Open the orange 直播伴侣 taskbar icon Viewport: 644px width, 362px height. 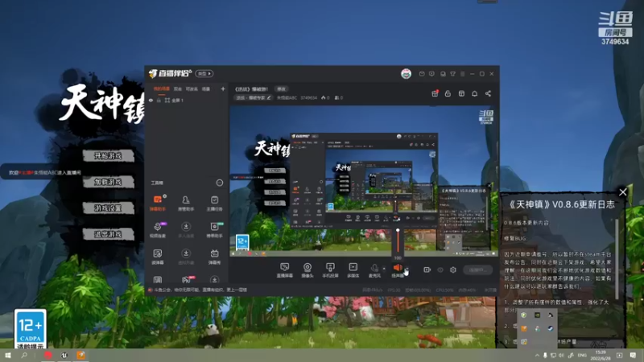pyautogui.click(x=81, y=356)
